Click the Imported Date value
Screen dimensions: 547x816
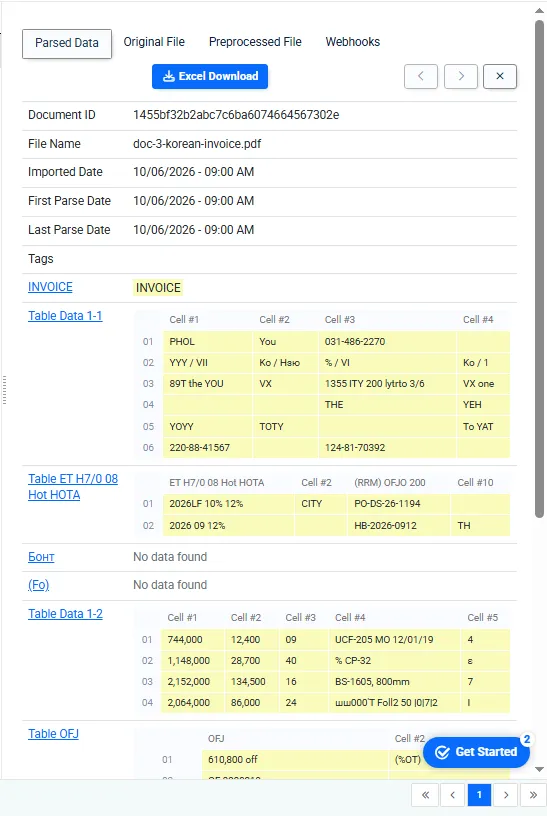point(194,172)
